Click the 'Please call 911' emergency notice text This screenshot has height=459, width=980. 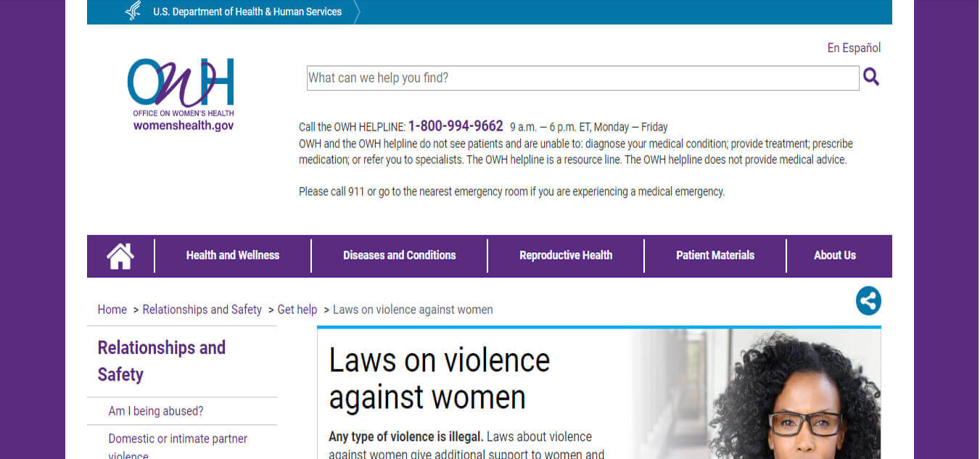pyautogui.click(x=511, y=191)
